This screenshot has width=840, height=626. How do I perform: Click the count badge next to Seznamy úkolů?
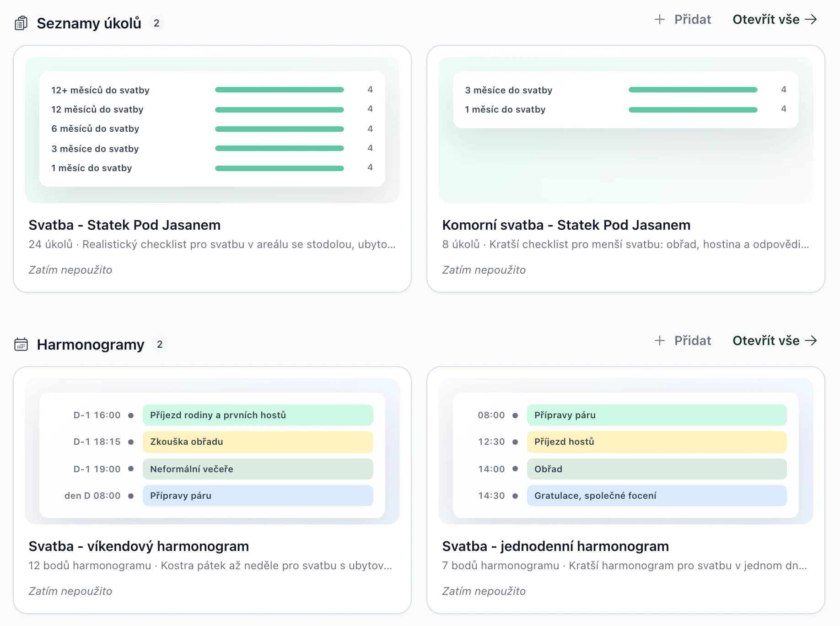156,23
